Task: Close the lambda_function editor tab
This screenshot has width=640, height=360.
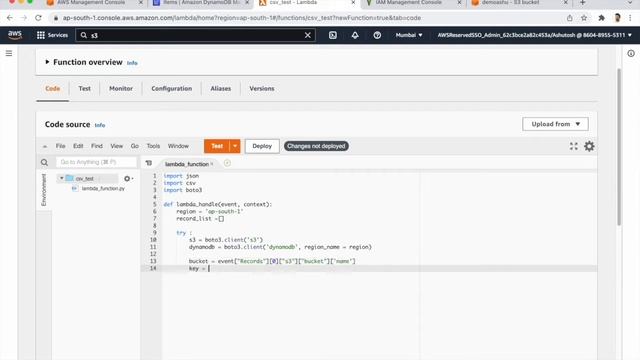Action: (212, 164)
